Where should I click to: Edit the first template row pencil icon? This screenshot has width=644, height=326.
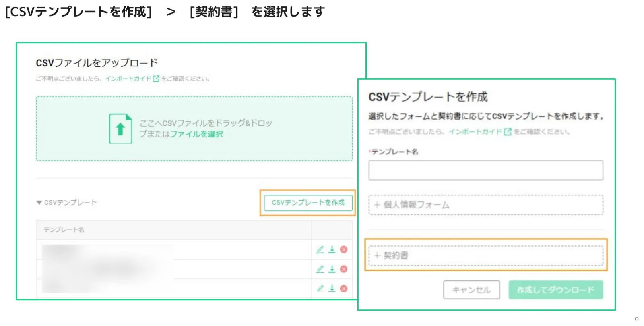(320, 249)
